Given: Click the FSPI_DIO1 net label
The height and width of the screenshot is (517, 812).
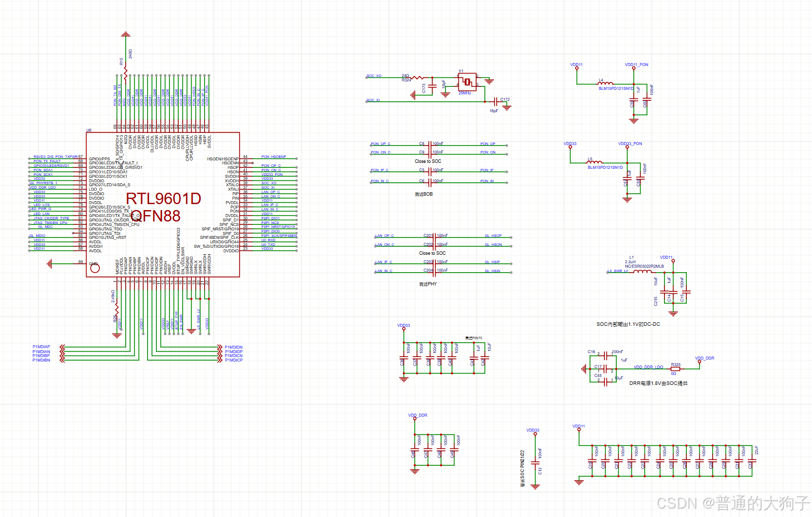Looking at the screenshot, I should (271, 218).
